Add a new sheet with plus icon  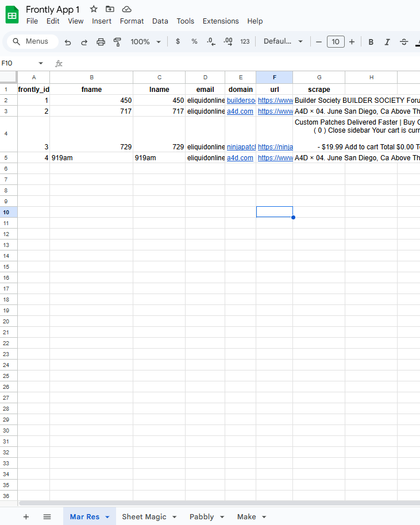[x=26, y=516]
